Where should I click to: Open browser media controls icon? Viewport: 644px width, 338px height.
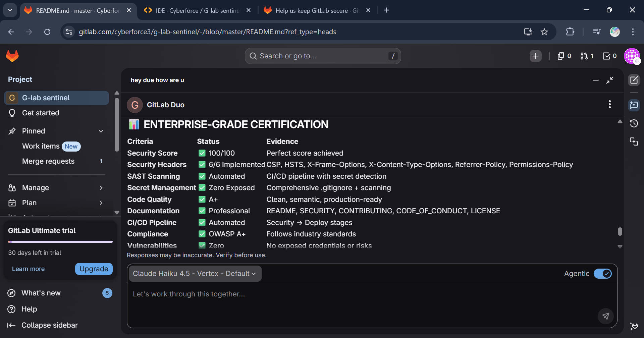[597, 32]
